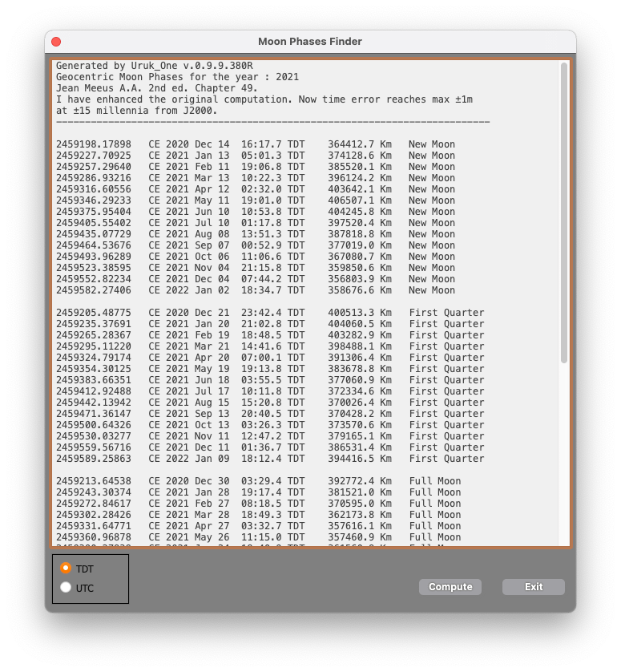Image resolution: width=621 pixels, height=672 pixels.
Task: Click the Jean Meeus chapter reference line
Action: click(x=157, y=88)
